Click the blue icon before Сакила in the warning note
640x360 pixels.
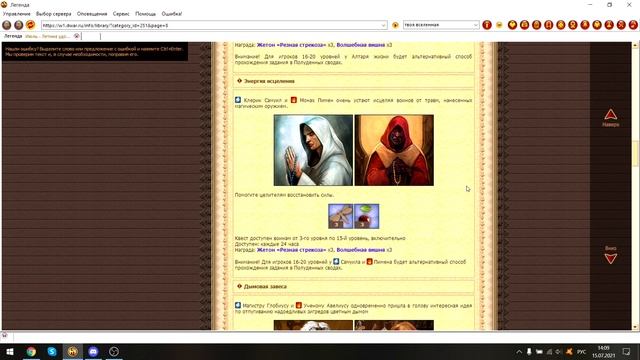coord(336,262)
